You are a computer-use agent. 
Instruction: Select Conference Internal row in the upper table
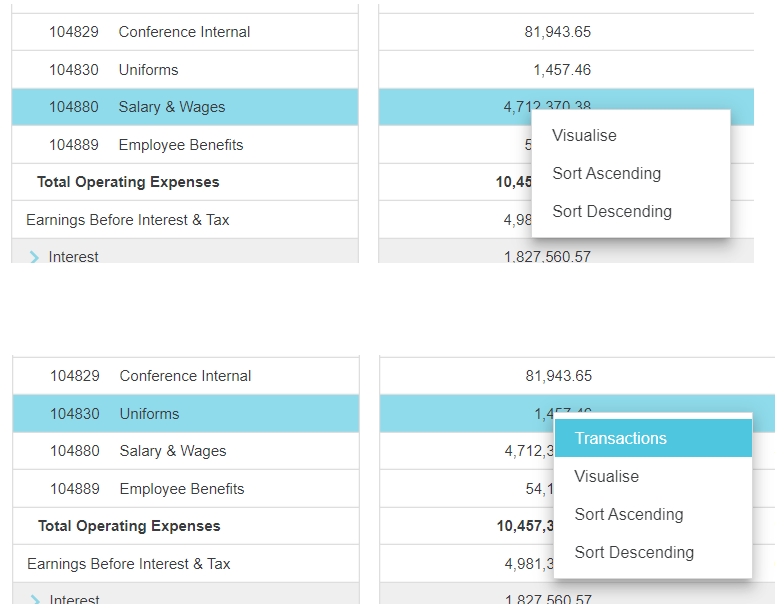click(x=184, y=32)
